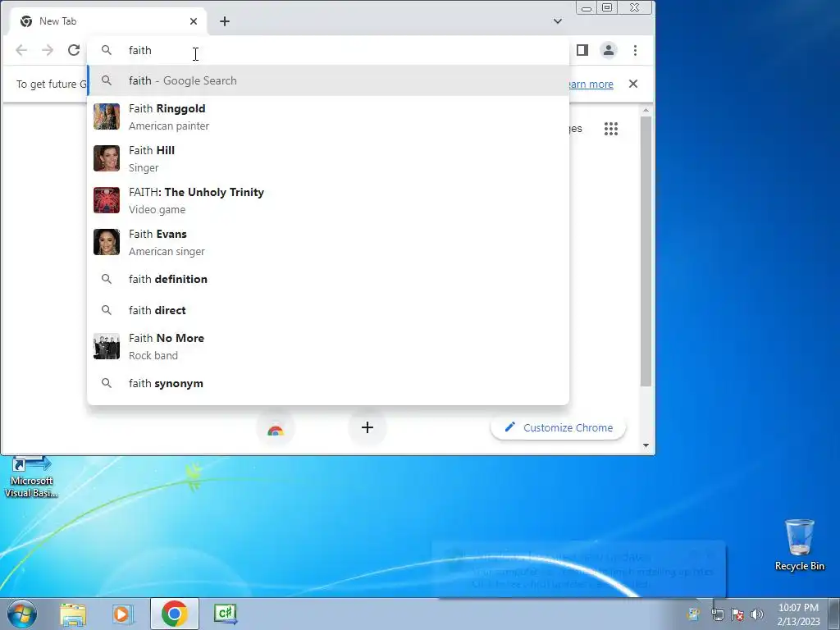Click the vertical scrollbar thumb
Image resolution: width=840 pixels, height=630 pixels.
click(646, 251)
